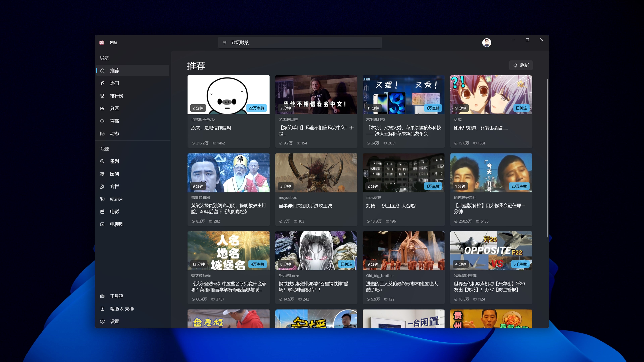The image size is (644, 362).
Task: Click the camera icon beside 直播
Action: (102, 121)
